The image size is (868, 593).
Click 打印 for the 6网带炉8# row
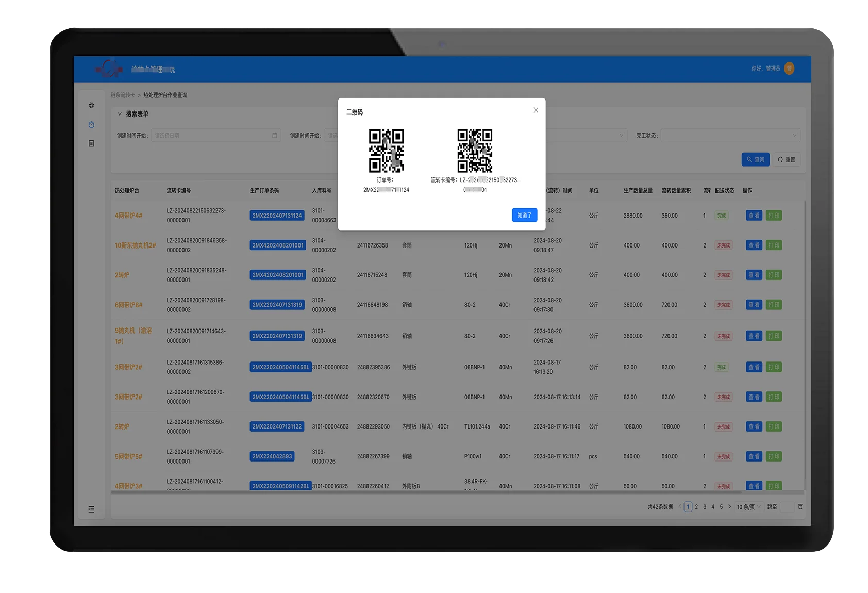pos(774,305)
